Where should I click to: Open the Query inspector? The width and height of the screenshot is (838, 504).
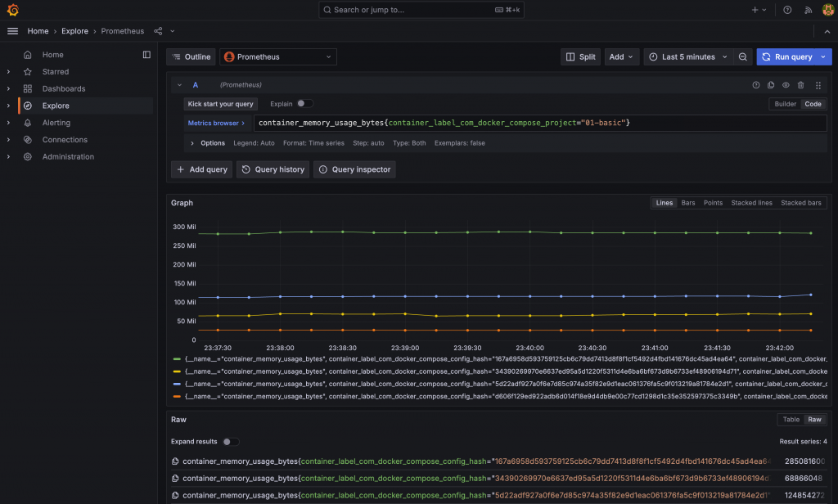[355, 169]
